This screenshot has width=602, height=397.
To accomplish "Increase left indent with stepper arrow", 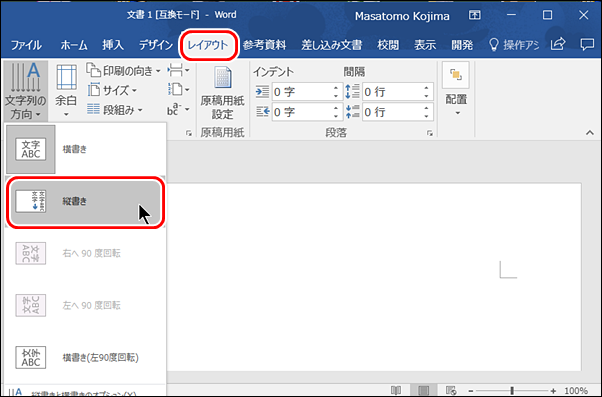I will pyautogui.click(x=336, y=88).
